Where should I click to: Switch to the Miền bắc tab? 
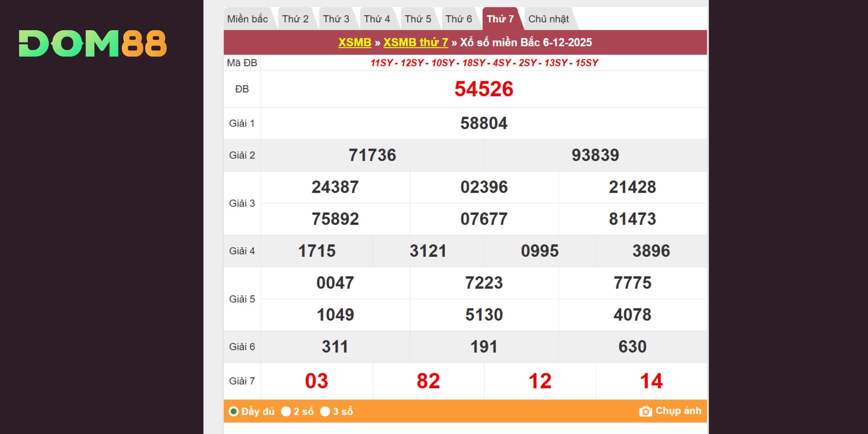(247, 19)
